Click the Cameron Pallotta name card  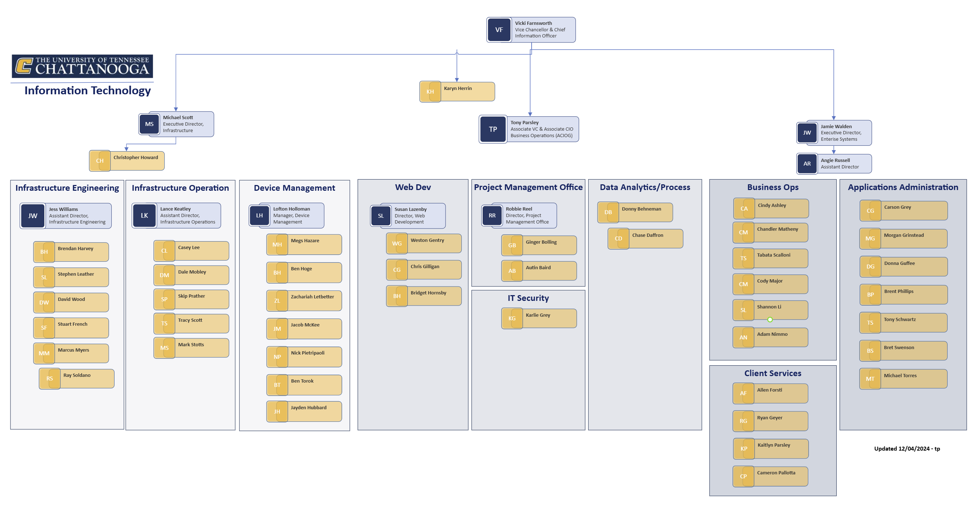coord(770,476)
